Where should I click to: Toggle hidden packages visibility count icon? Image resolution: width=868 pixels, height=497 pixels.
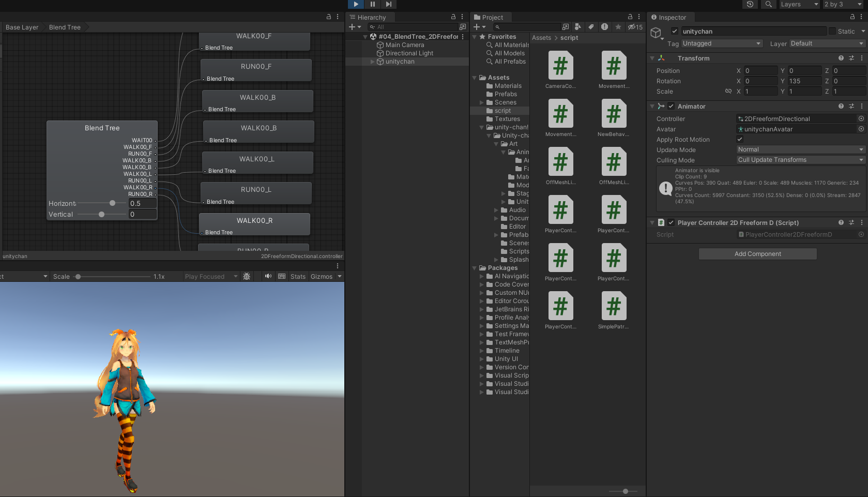pyautogui.click(x=635, y=27)
